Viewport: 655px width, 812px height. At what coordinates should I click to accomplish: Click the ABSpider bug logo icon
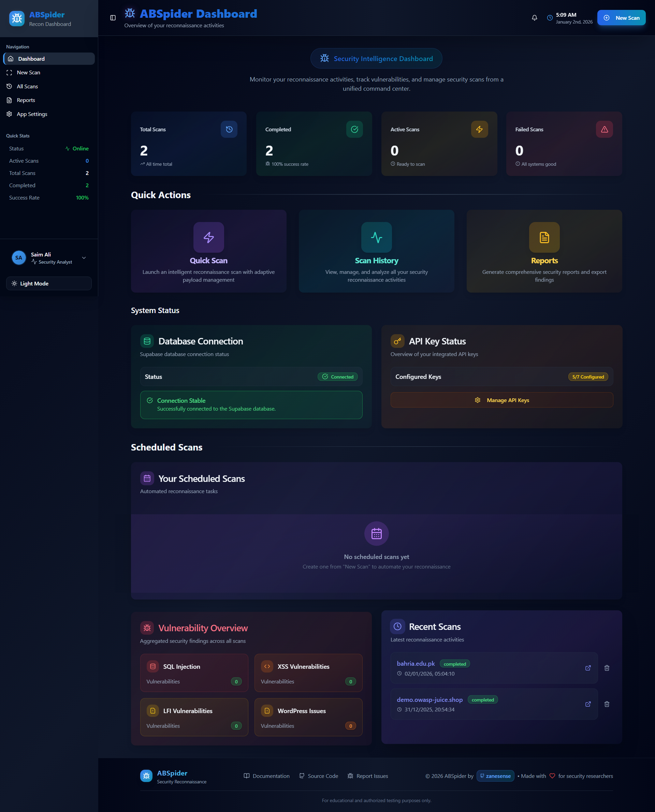[x=17, y=18]
